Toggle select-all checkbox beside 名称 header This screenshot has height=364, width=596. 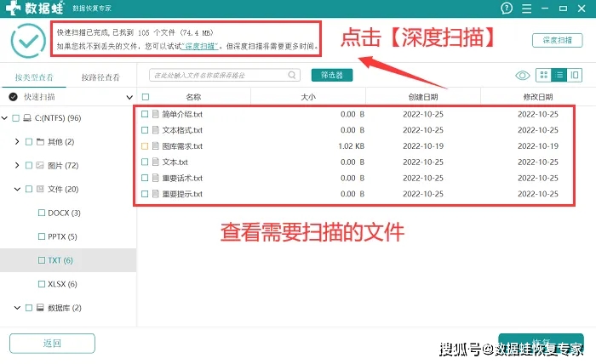[145, 97]
